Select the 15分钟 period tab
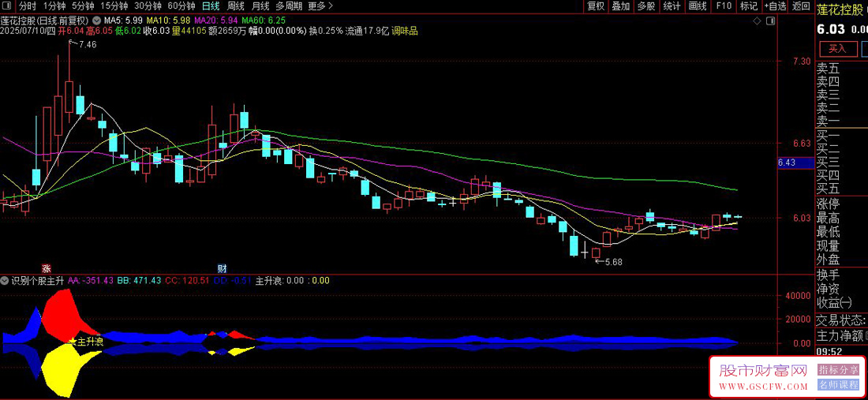 coord(114,6)
